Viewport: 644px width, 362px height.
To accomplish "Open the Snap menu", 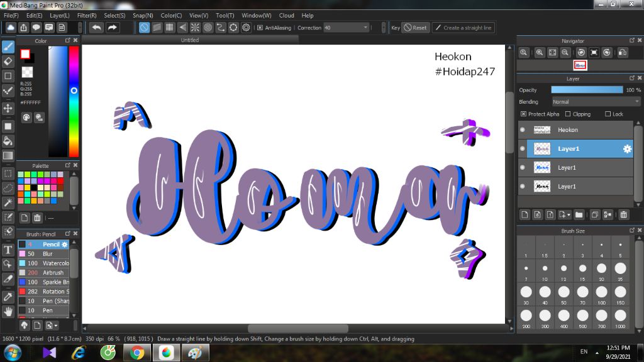I will [143, 16].
